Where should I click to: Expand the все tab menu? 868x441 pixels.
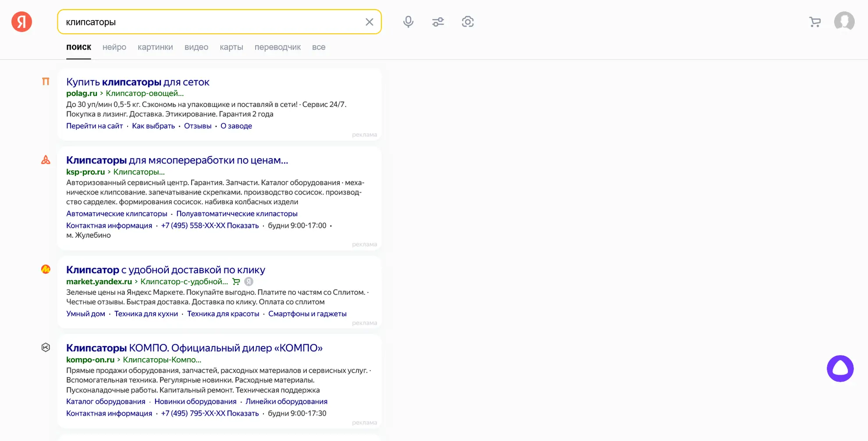(318, 47)
